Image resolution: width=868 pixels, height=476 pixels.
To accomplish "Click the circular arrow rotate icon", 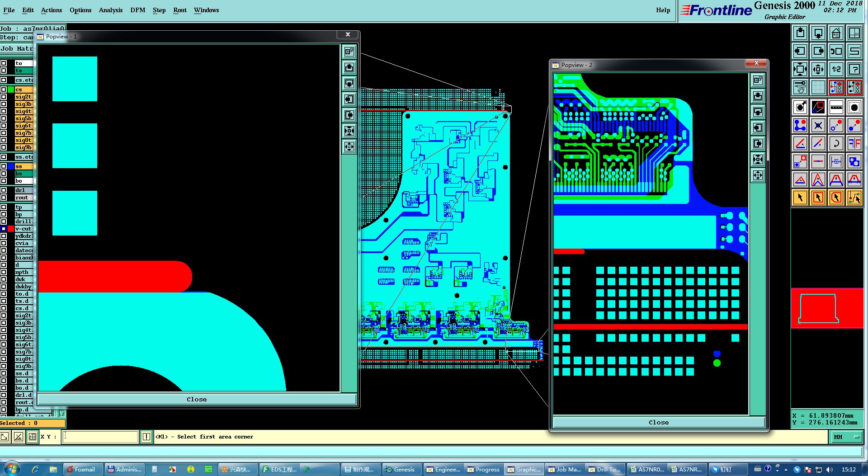I will click(836, 143).
